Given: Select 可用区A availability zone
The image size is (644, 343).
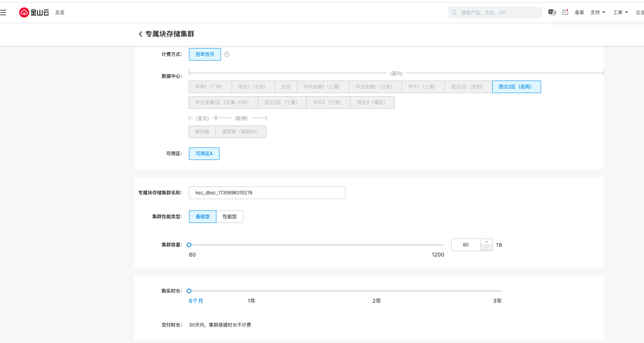Looking at the screenshot, I should (x=204, y=154).
